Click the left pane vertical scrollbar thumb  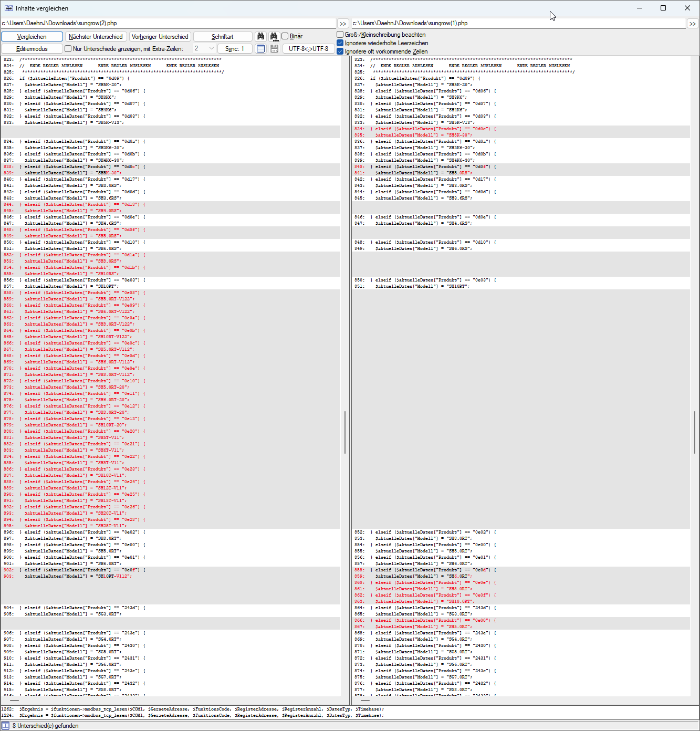coord(344,432)
